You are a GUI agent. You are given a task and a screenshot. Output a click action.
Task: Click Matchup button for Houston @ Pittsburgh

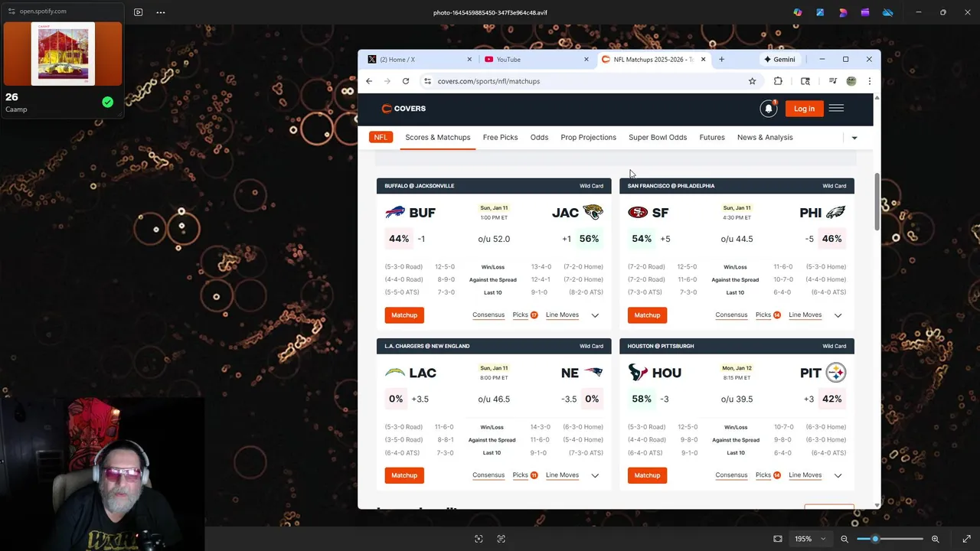tap(647, 475)
